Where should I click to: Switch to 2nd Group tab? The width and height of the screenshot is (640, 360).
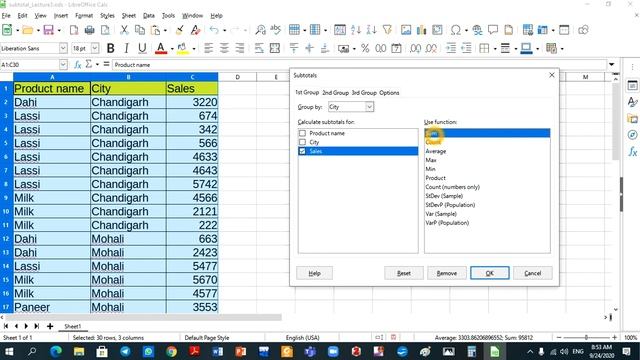[x=335, y=93]
